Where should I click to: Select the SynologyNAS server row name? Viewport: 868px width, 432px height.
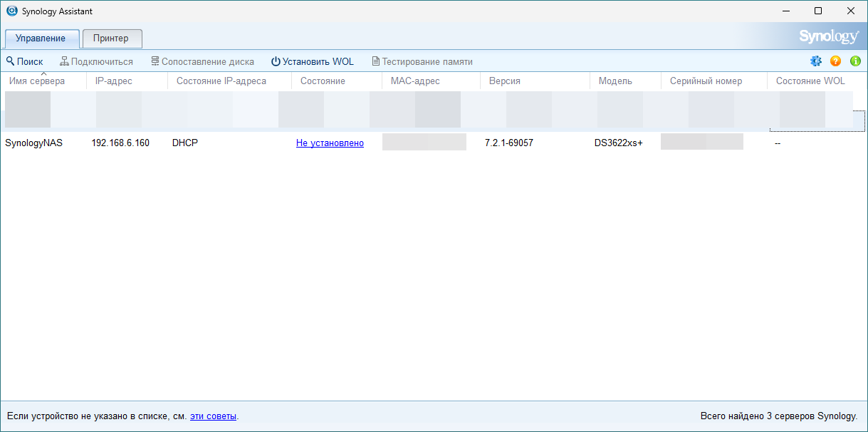coord(33,143)
